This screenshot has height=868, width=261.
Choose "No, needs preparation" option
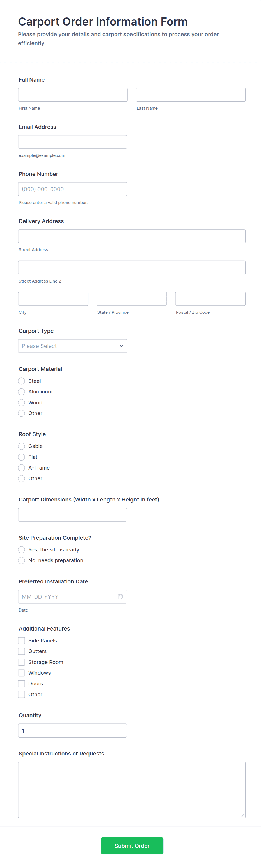22,560
